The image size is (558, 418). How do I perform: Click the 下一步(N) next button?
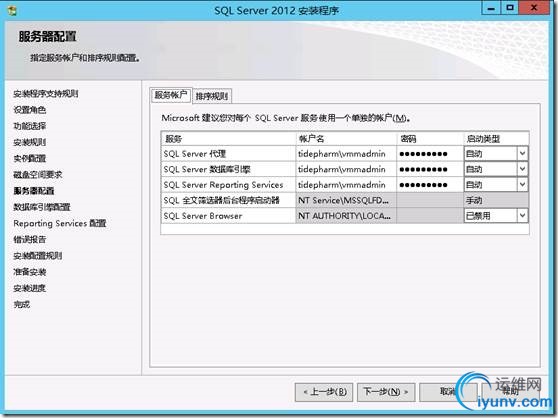point(386,392)
